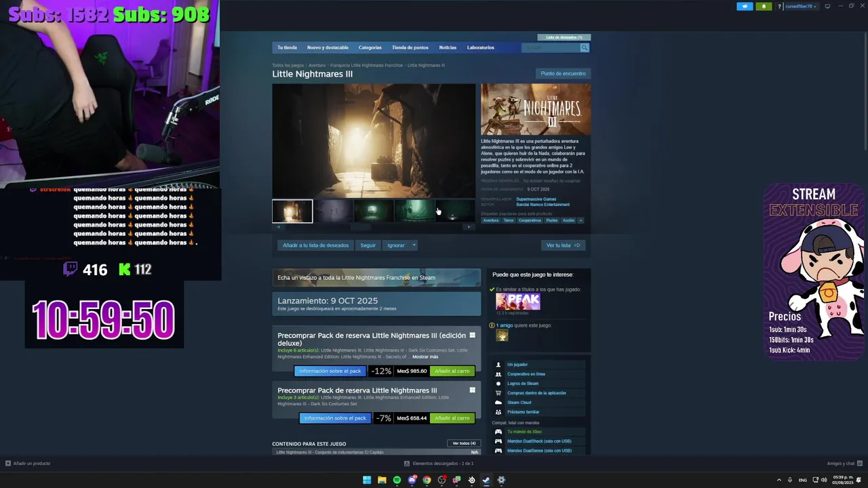Image resolution: width=868 pixels, height=488 pixels.
Task: Open the Noticias tab
Action: (448, 47)
